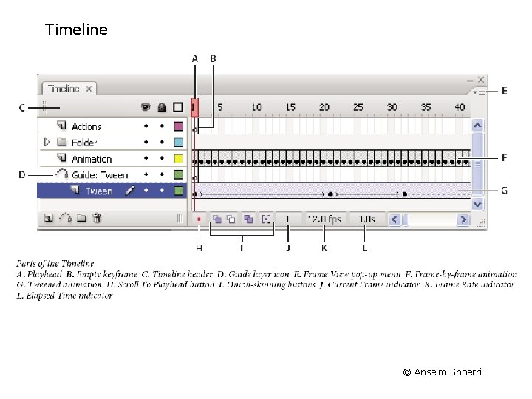Viewport: 532px width, 399px height.
Task: Click the yellow outline swatch of Animation layer
Action: click(x=179, y=158)
